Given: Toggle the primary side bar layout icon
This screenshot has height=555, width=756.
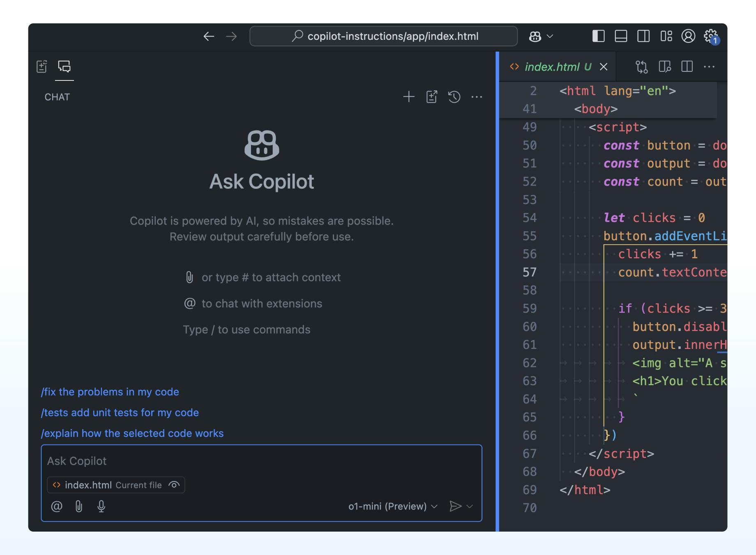Looking at the screenshot, I should [598, 36].
